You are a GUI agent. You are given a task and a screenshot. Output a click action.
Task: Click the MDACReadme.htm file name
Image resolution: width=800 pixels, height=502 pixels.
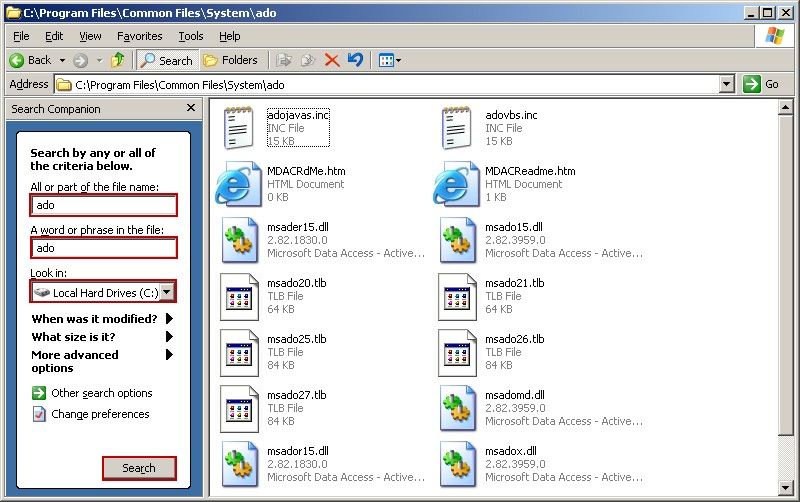click(530, 171)
